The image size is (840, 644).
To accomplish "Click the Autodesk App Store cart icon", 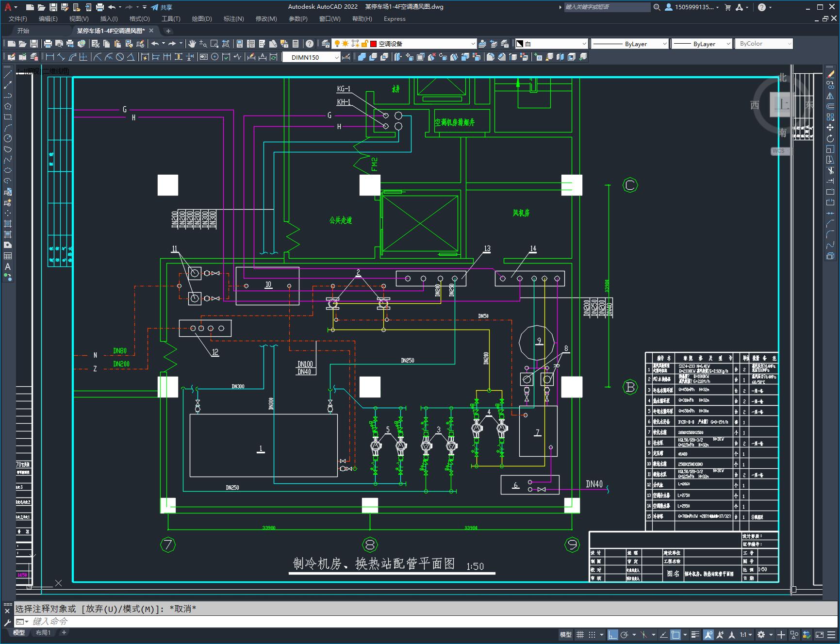I will [x=727, y=7].
